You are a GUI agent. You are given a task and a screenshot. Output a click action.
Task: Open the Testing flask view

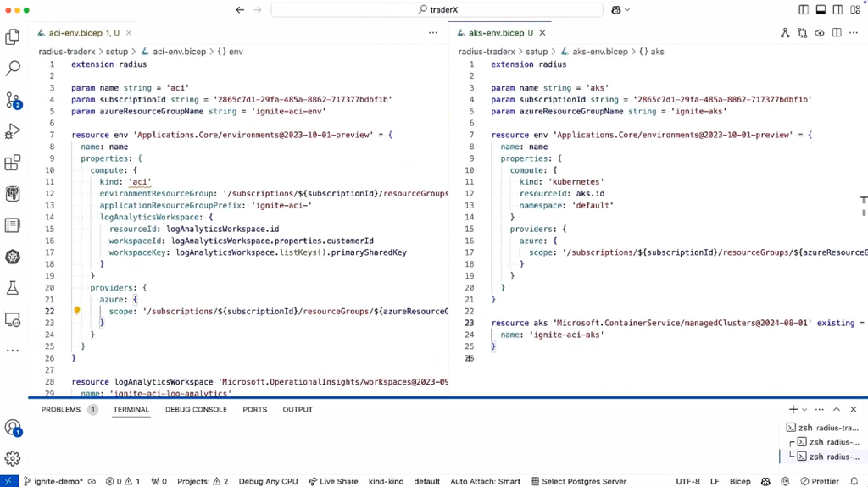pyautogui.click(x=13, y=288)
